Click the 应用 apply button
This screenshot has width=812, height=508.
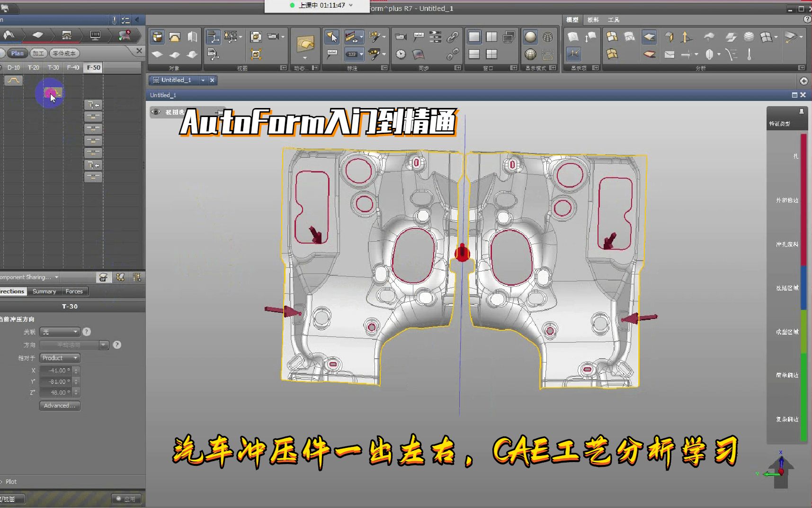pos(125,499)
